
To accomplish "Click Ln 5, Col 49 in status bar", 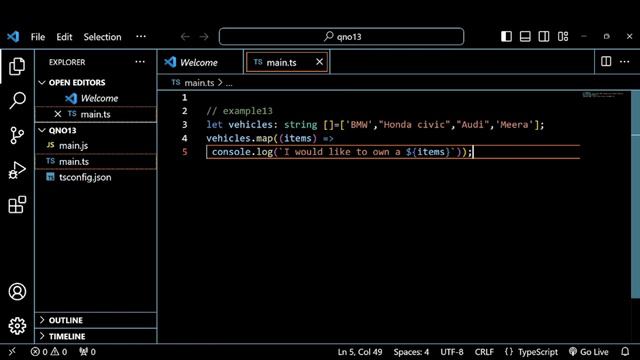I will 360,351.
